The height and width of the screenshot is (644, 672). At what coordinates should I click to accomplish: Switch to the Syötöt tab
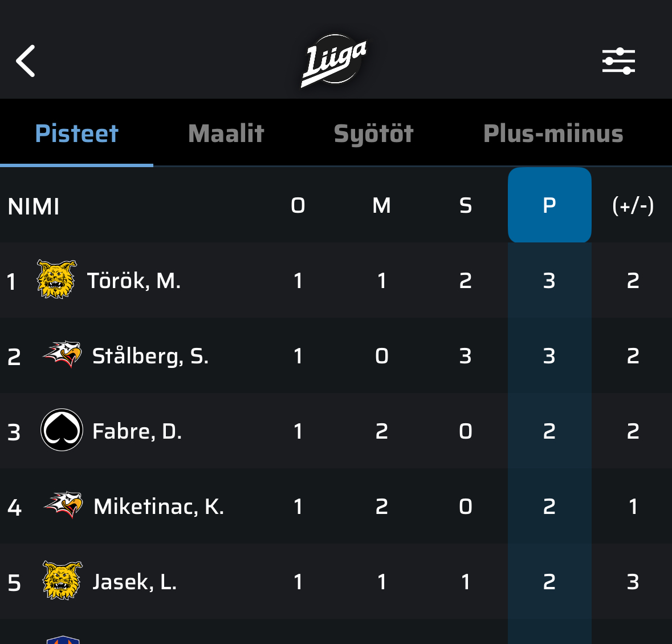tap(374, 133)
